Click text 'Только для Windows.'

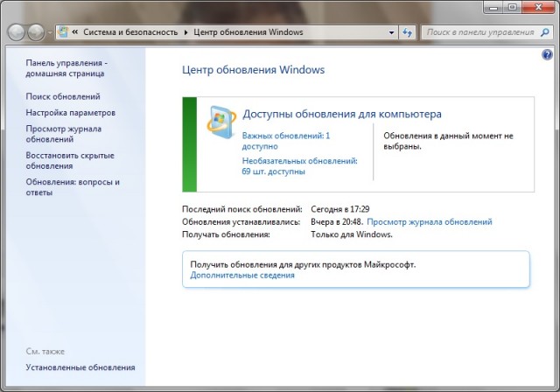tap(352, 234)
